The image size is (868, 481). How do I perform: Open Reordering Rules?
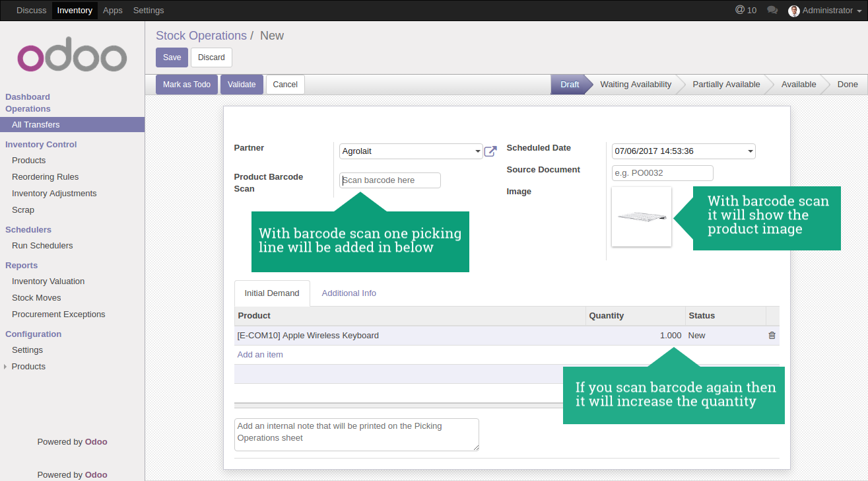pyautogui.click(x=45, y=177)
